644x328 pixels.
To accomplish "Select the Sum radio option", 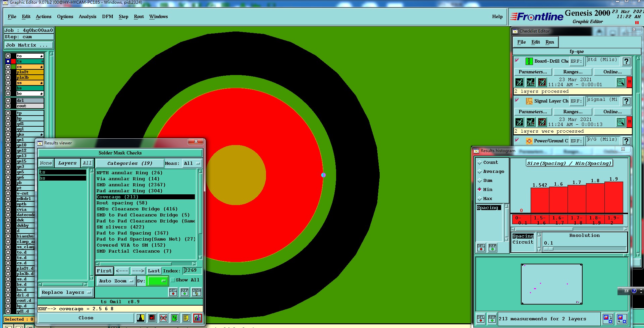I will pos(480,181).
